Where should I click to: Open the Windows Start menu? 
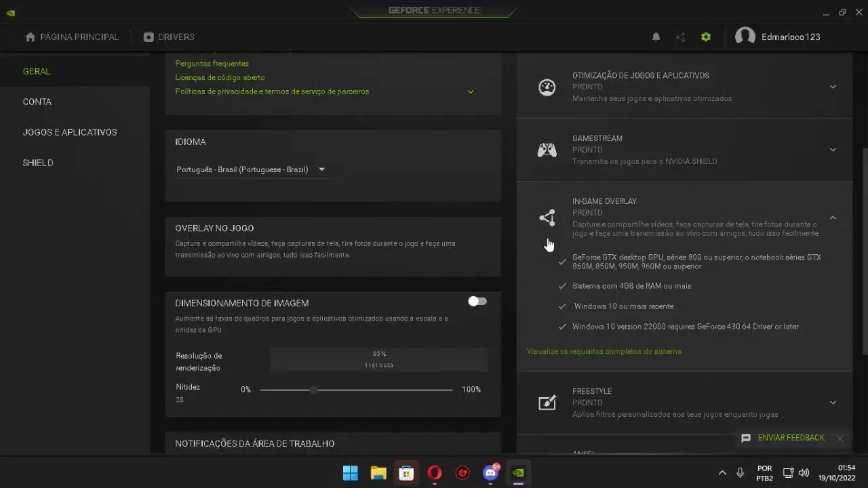351,472
